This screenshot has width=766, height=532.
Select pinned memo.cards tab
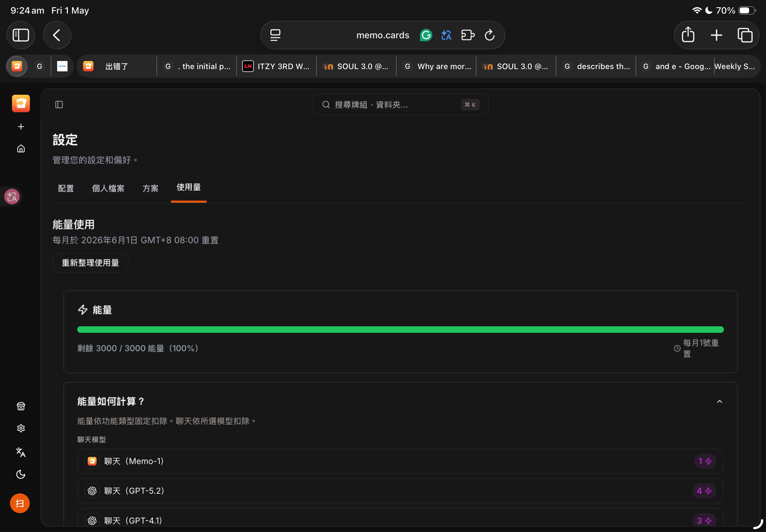17,66
